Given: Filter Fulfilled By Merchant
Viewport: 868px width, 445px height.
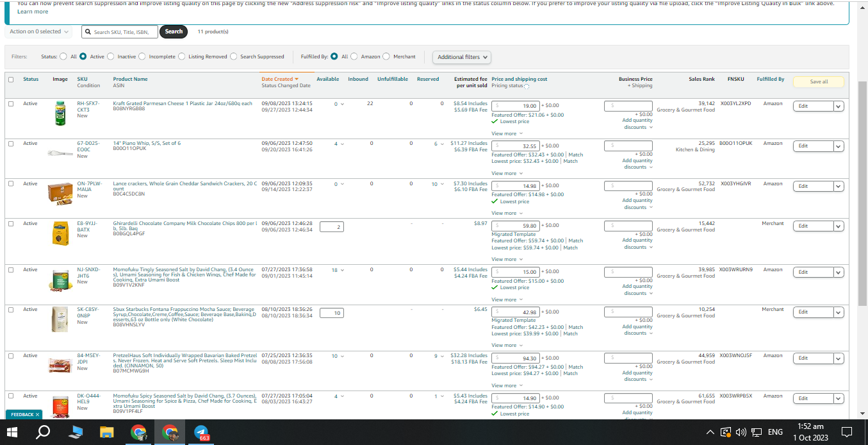Looking at the screenshot, I should [386, 56].
